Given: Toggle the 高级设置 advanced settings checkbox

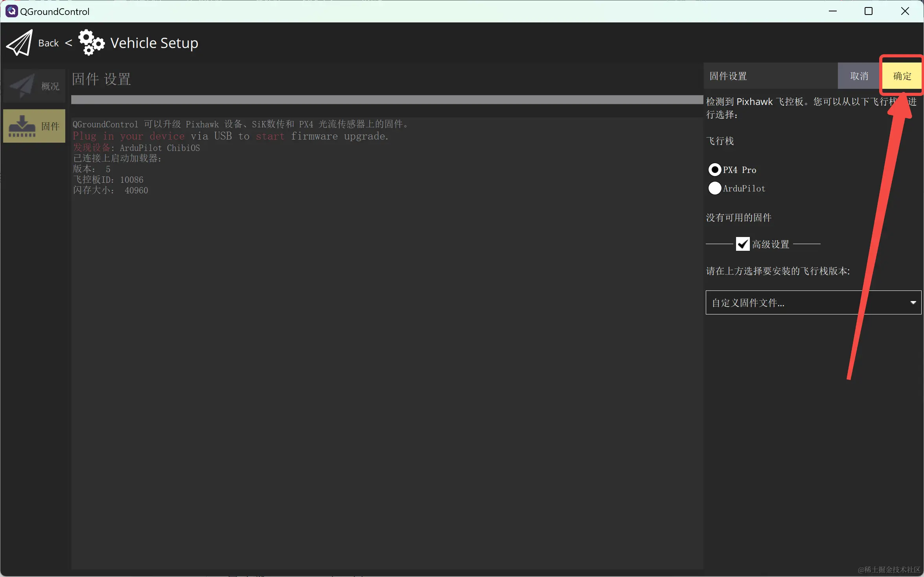Looking at the screenshot, I should coord(742,244).
